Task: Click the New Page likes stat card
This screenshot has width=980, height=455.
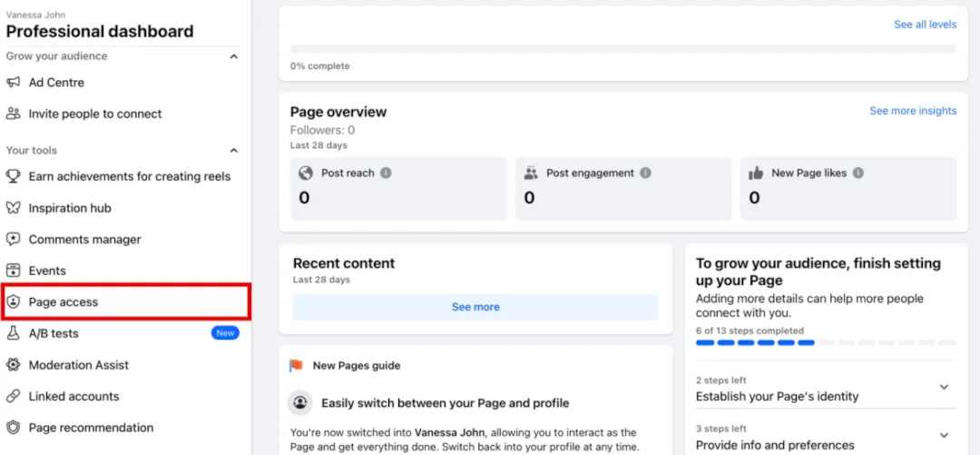Action: [x=848, y=188]
